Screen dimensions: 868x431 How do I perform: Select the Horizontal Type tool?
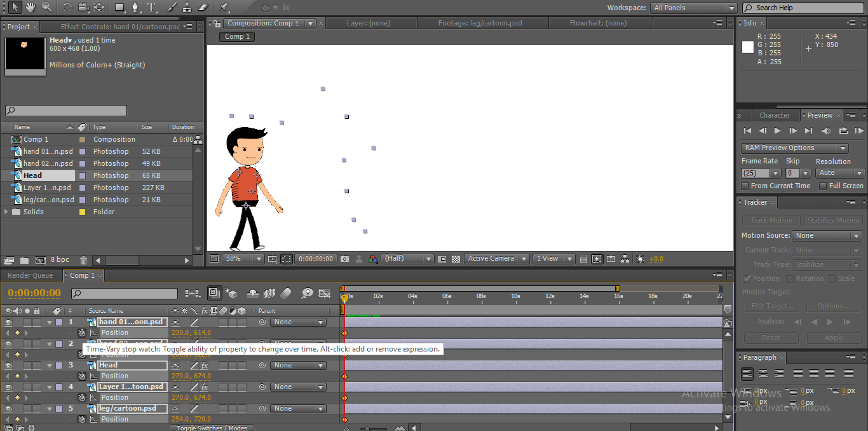point(151,7)
